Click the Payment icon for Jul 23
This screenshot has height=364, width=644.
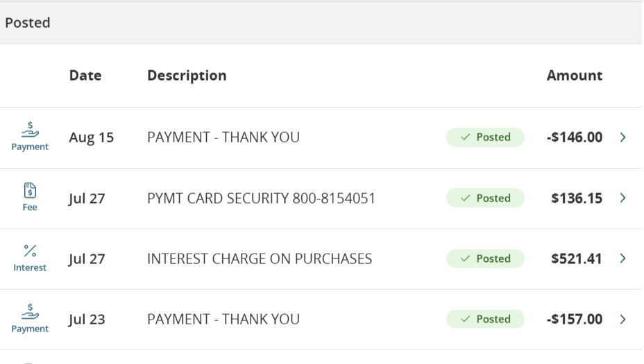[30, 311]
